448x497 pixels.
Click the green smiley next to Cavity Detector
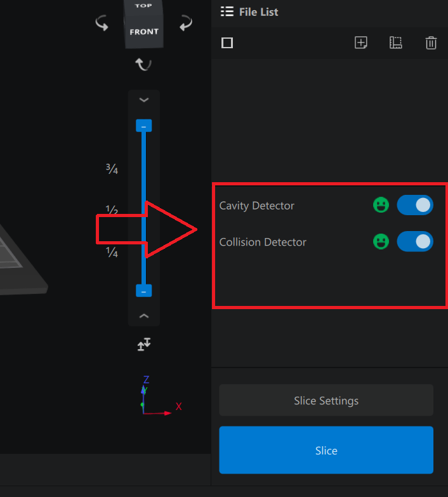point(381,205)
